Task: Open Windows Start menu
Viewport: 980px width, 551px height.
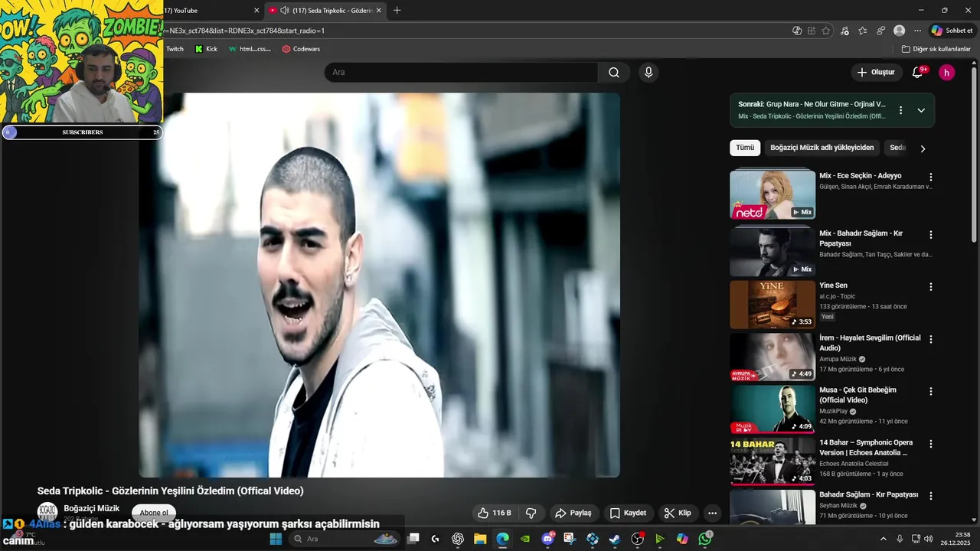Action: (276, 539)
